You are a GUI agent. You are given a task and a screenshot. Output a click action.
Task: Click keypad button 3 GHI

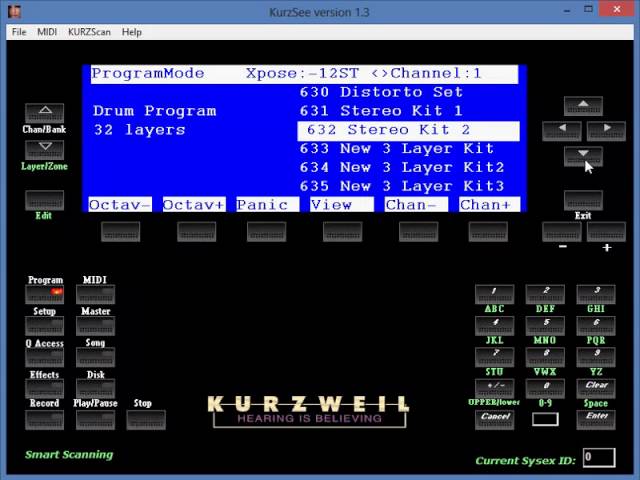point(596,294)
